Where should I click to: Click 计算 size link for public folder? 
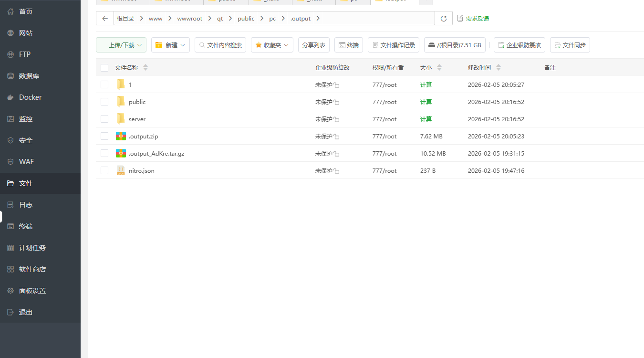[426, 102]
